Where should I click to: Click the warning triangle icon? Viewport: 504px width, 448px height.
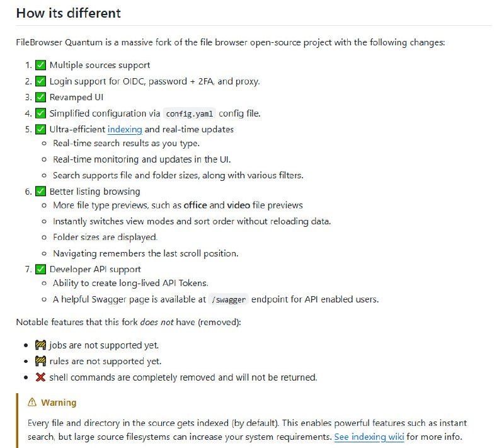(32, 403)
